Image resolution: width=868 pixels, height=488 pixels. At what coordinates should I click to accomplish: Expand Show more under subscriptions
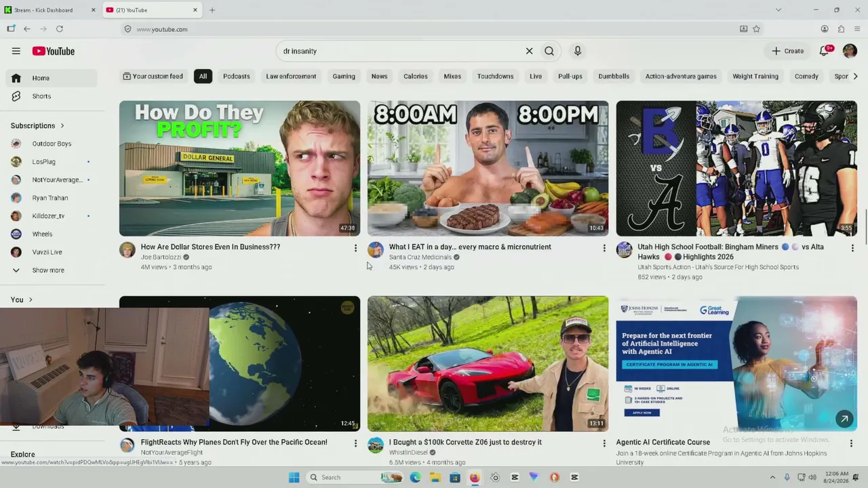coord(52,270)
